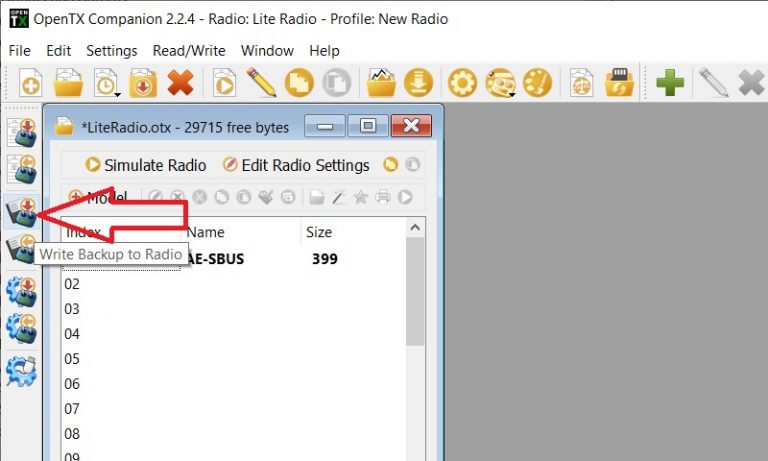Image resolution: width=768 pixels, height=461 pixels.
Task: Click the model toolbar wizard wand icon
Action: 338,197
